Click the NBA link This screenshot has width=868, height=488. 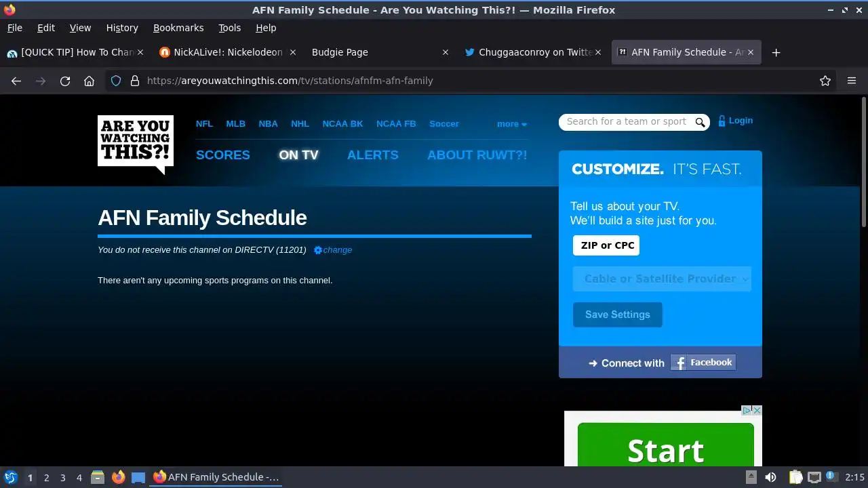tap(268, 124)
